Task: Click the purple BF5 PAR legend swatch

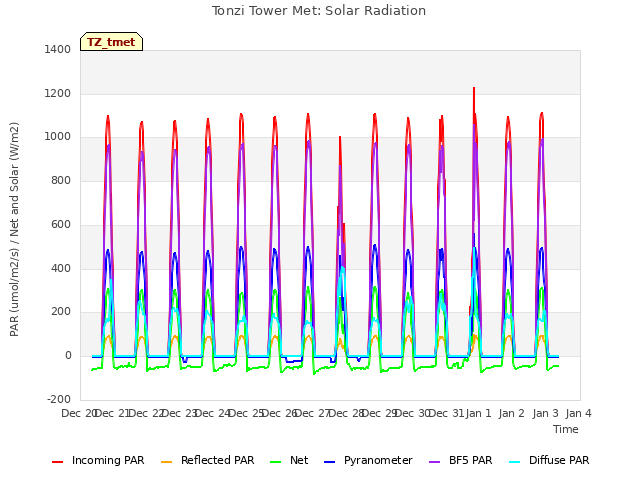Action: 435,462
